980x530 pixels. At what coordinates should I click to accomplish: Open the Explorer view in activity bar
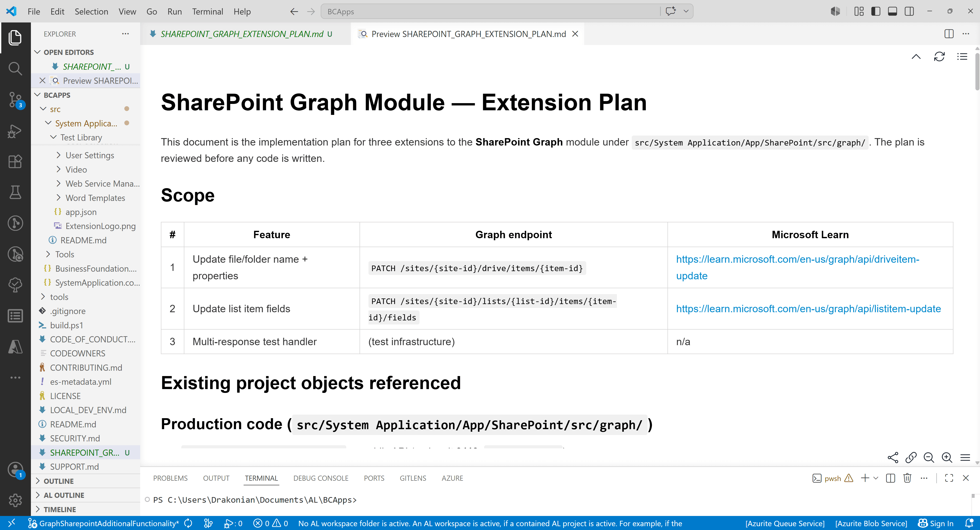pos(15,38)
